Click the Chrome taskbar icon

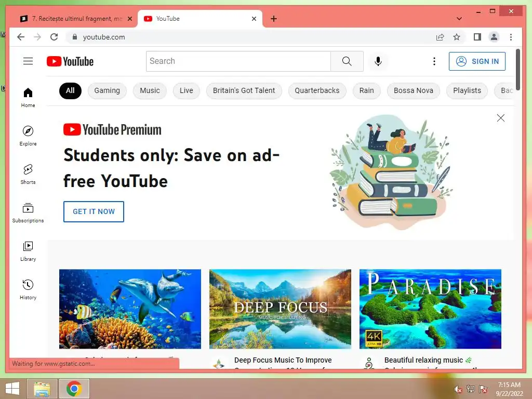[74, 389]
